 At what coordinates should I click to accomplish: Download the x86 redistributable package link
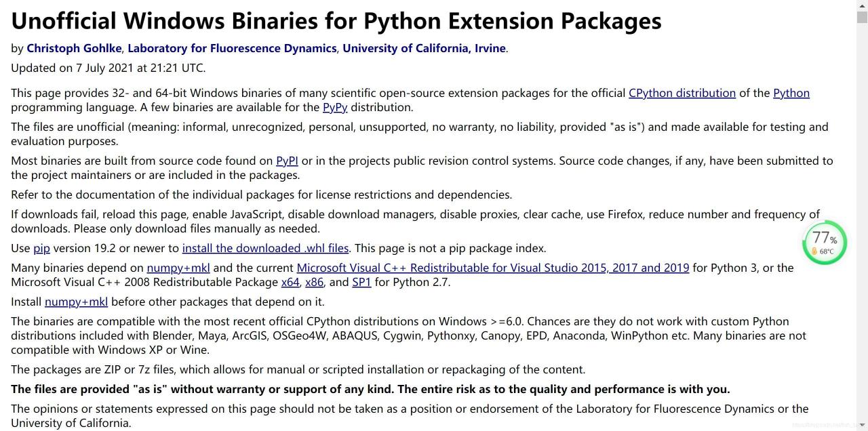coord(315,282)
